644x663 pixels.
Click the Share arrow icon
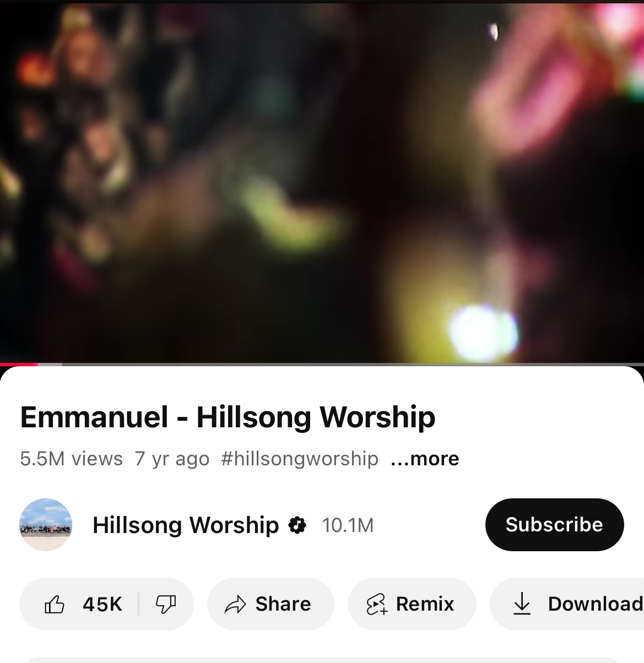pyautogui.click(x=235, y=605)
